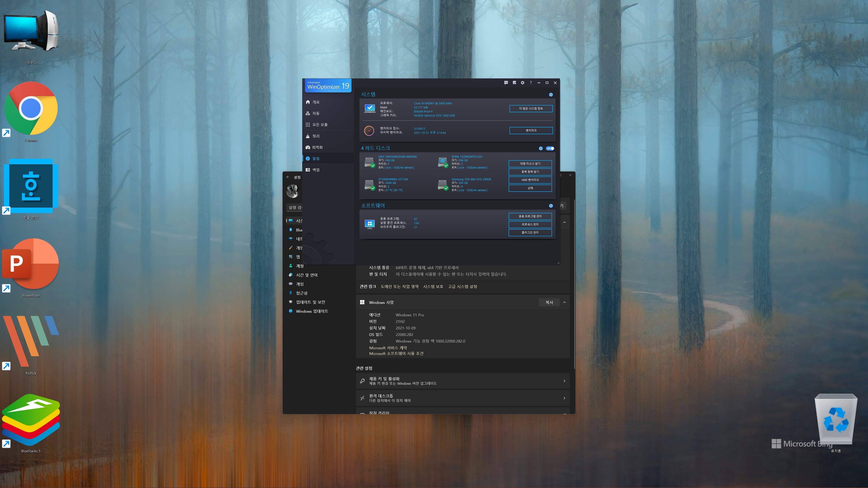Screen dimensions: 868x488
Task: Click the 플러그인 관리 button
Action: [530, 232]
